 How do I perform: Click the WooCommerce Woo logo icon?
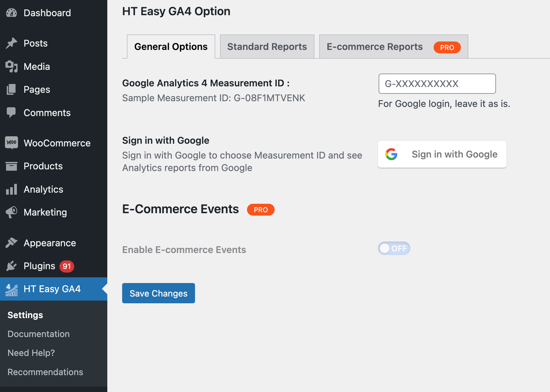tap(11, 143)
